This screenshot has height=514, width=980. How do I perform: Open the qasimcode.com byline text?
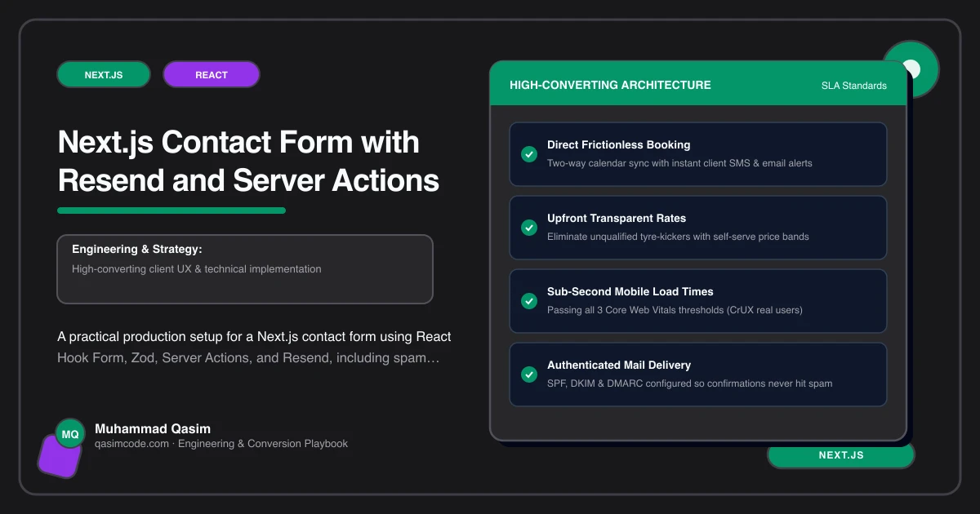221,444
